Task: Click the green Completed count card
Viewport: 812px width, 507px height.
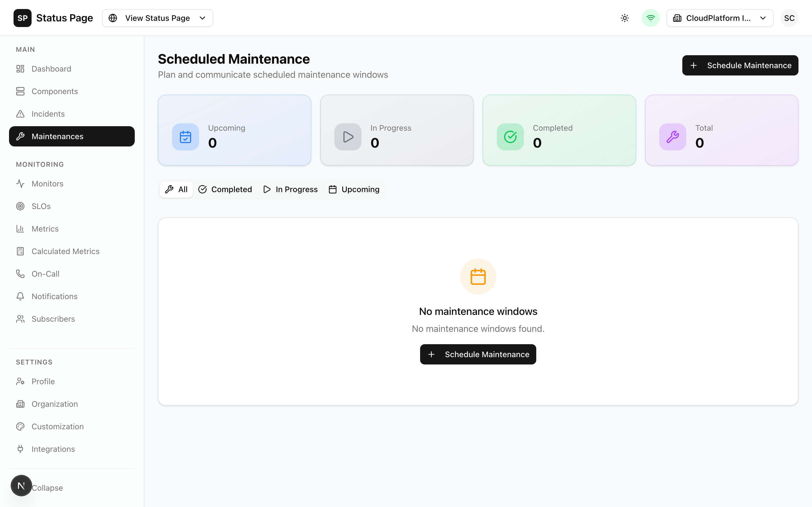Action: (558, 130)
